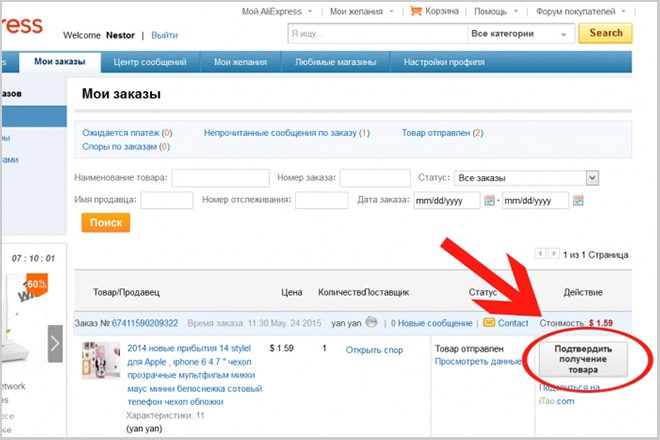The image size is (660, 440).
Task: Click the seller chat icon next to yan yan
Action: (372, 323)
